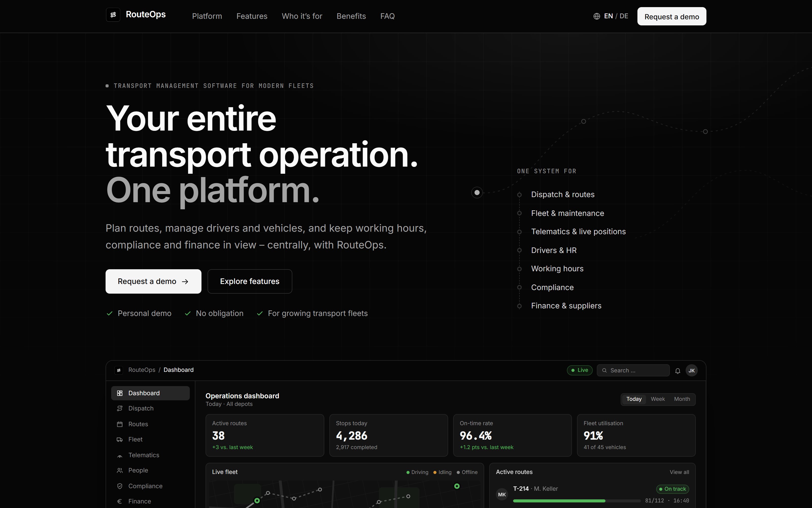Click Request a demo in the header
Screen dimensions: 812x508
click(x=672, y=16)
